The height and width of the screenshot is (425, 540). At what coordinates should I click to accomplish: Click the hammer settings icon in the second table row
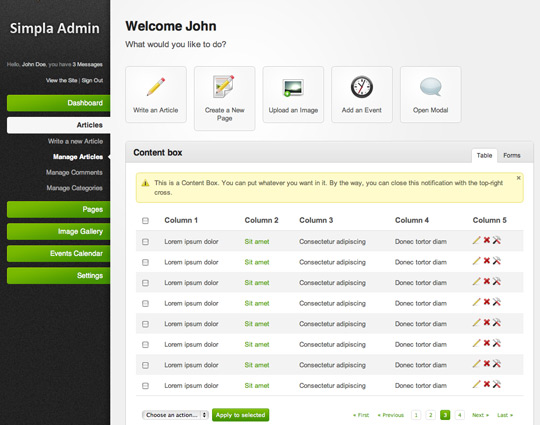click(x=497, y=261)
